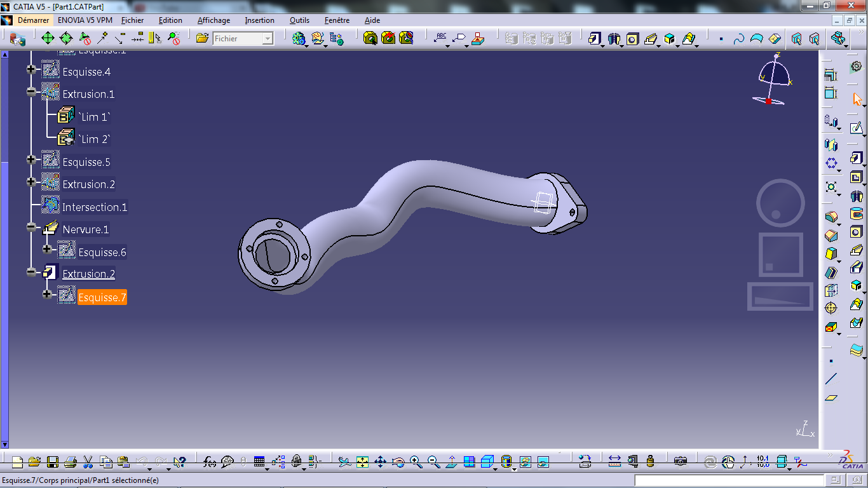Click the Pad (Extrusion) tool in top toolbar
This screenshot has height=488, width=868.
[595, 39]
